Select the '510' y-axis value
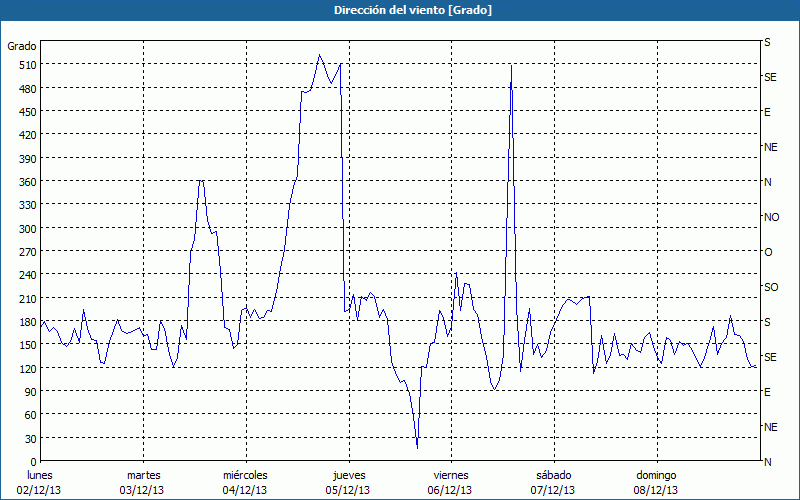 pos(28,65)
